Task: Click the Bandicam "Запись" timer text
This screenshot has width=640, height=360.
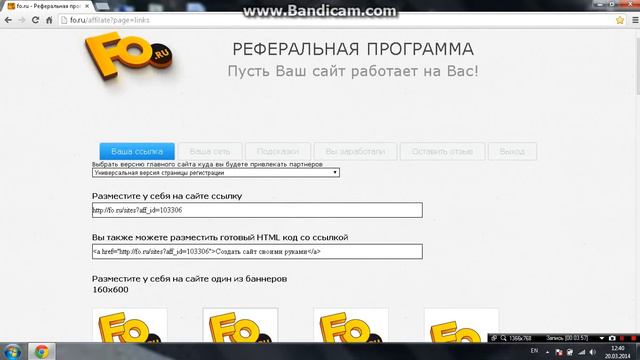Action: click(567, 338)
